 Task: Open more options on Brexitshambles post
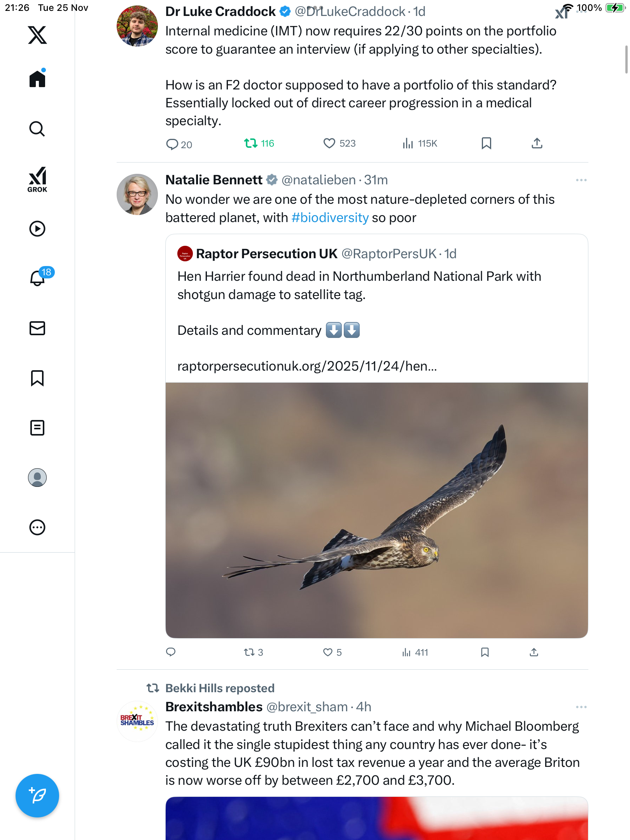[x=581, y=707]
